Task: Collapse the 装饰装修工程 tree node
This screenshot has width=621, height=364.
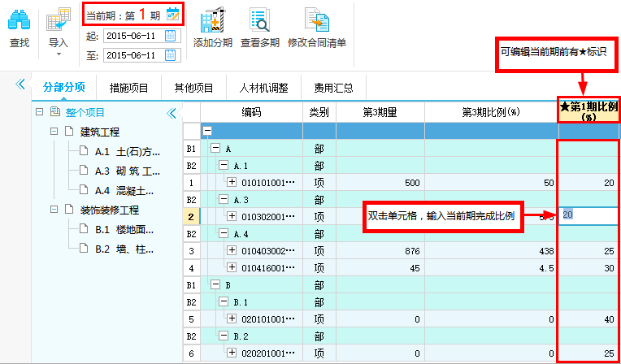Action: pos(55,210)
